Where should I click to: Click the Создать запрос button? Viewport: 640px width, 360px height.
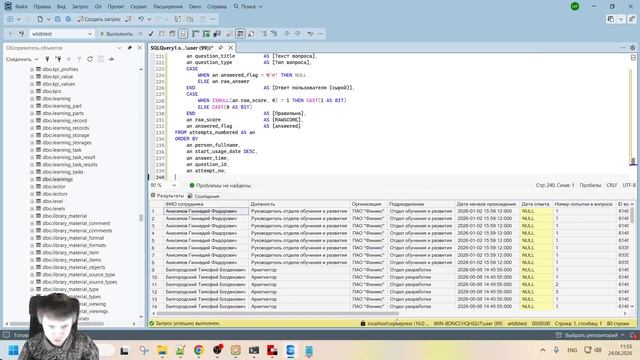pos(99,19)
